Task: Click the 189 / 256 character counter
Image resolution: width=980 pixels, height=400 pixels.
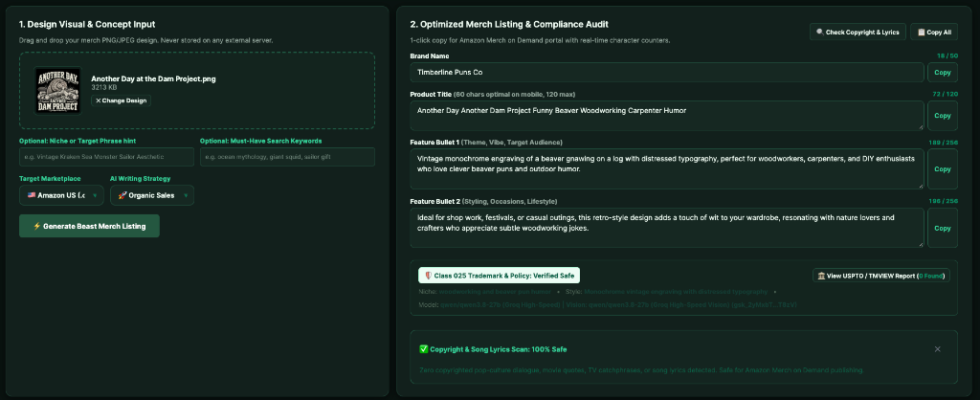Action: click(944, 143)
